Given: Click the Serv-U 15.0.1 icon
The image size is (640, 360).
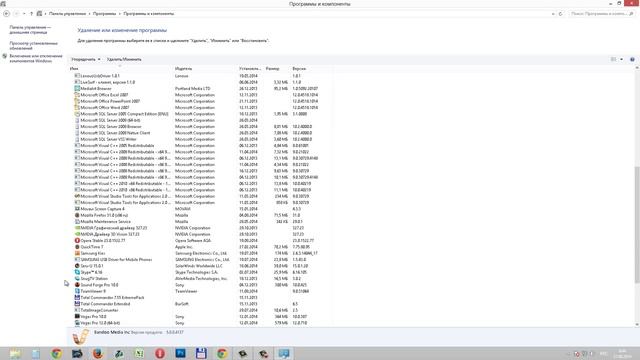Looking at the screenshot, I should click(x=77, y=266).
